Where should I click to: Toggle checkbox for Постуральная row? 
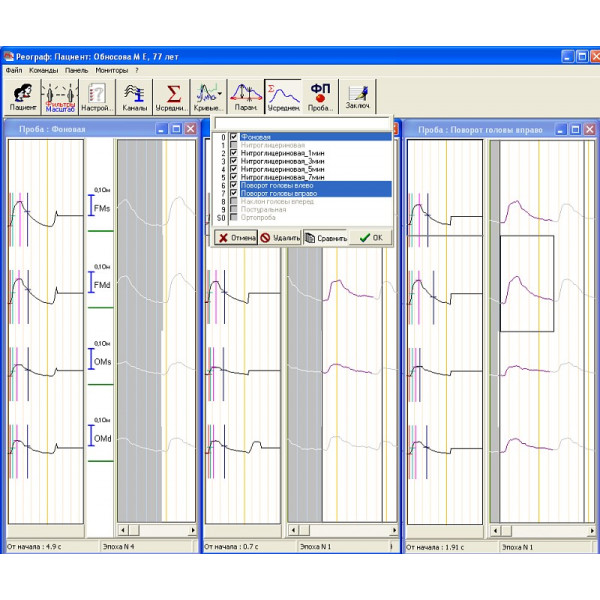click(x=233, y=209)
